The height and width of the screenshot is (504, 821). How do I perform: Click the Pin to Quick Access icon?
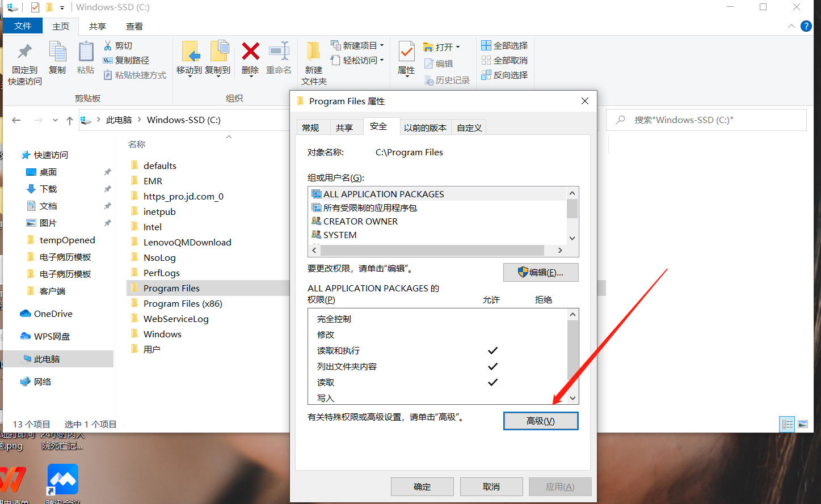[24, 52]
